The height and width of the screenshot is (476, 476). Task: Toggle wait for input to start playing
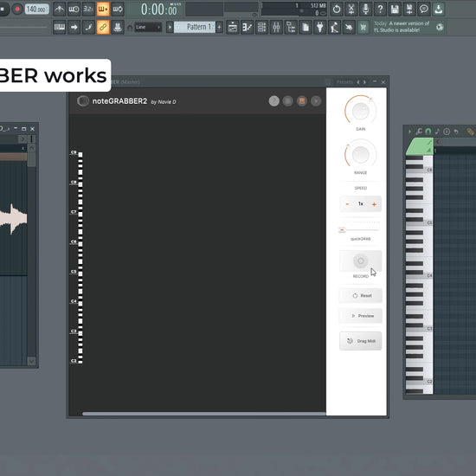pos(74,10)
